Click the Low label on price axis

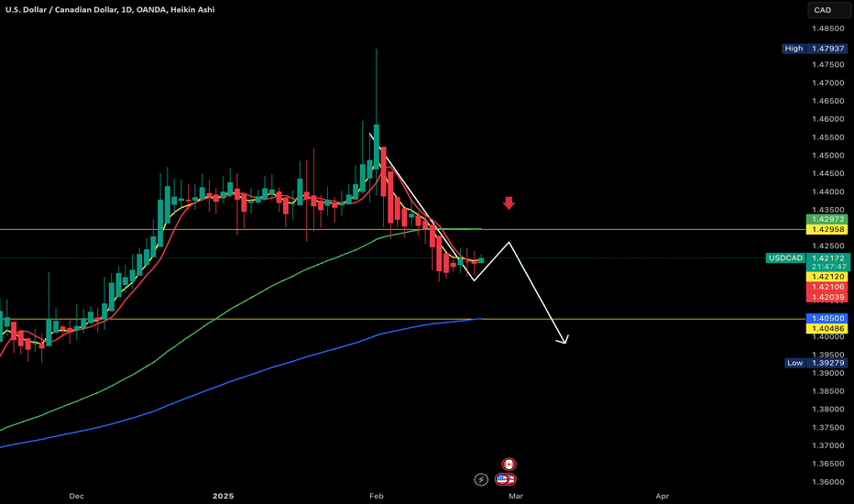coord(794,363)
